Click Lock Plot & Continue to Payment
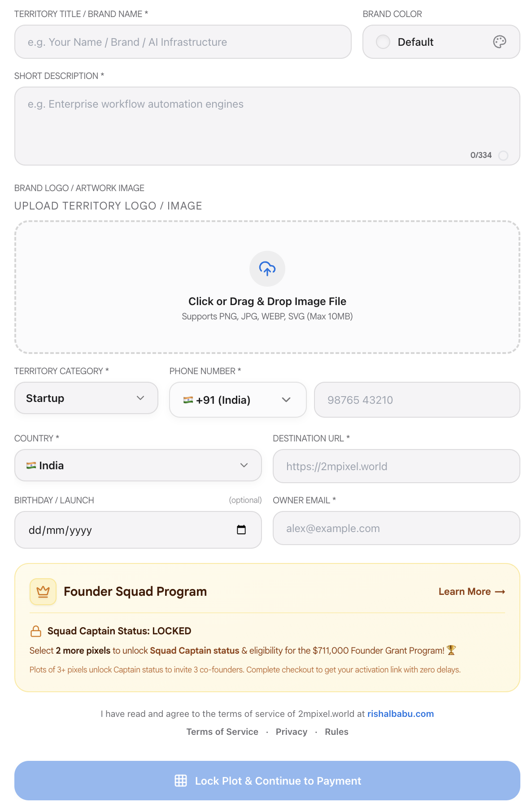 [267, 781]
